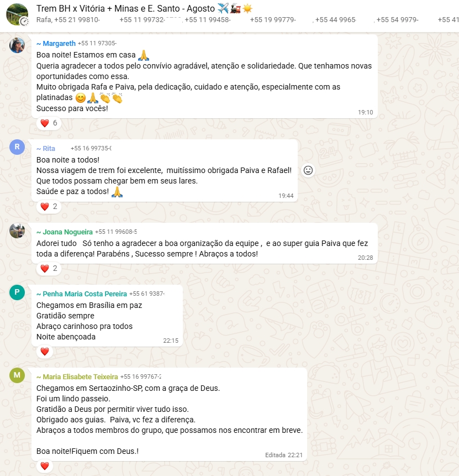
Task: Open the six heart reactions on Margareth's message
Action: [49, 123]
